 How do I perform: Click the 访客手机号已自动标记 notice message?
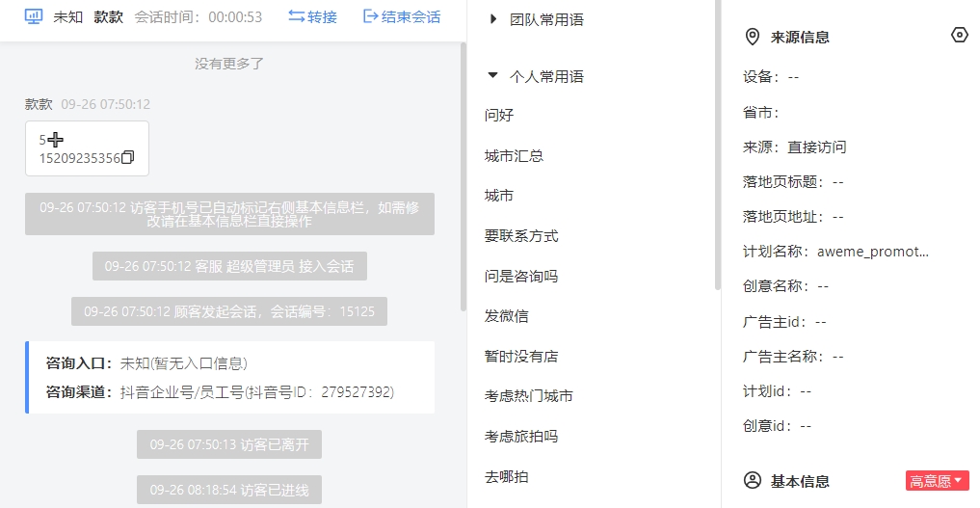pos(229,214)
